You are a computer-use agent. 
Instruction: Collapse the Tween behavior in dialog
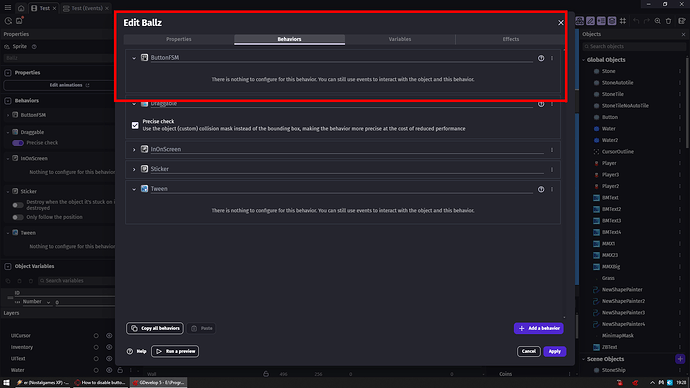134,189
